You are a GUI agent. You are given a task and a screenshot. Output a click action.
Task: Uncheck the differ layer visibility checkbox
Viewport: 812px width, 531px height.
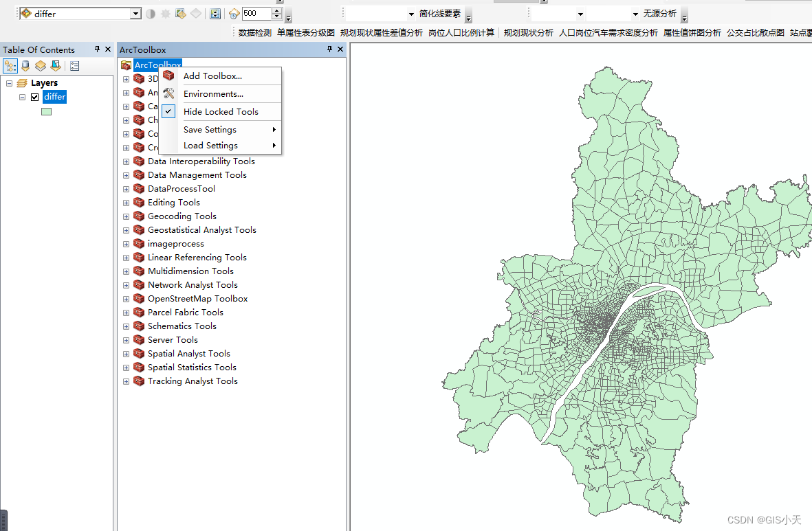pos(35,97)
